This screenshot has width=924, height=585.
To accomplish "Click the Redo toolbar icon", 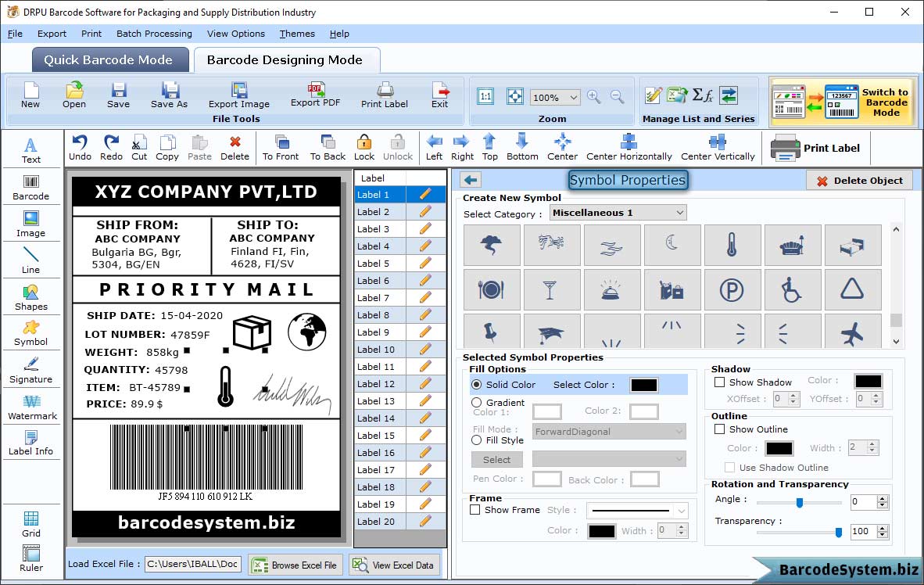I will 111,148.
